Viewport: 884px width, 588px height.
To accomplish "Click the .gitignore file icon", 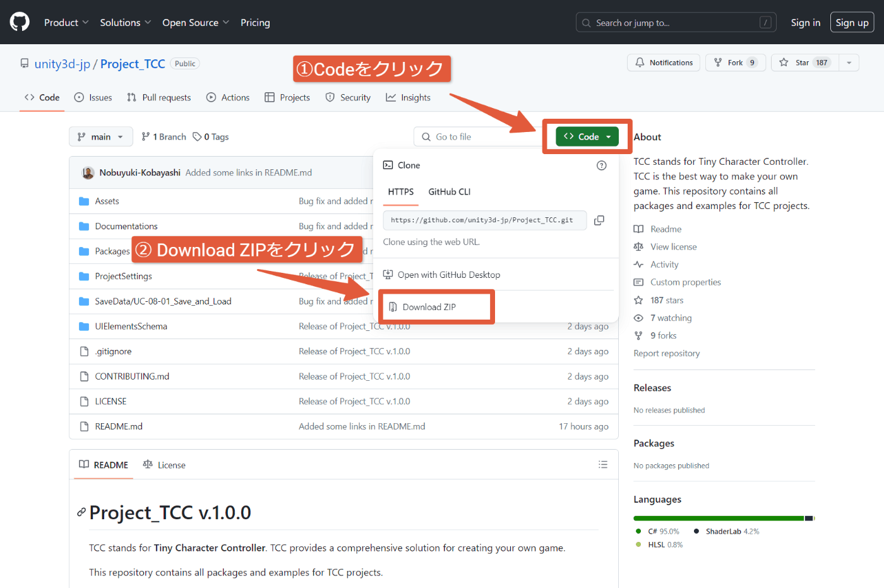I will point(84,351).
